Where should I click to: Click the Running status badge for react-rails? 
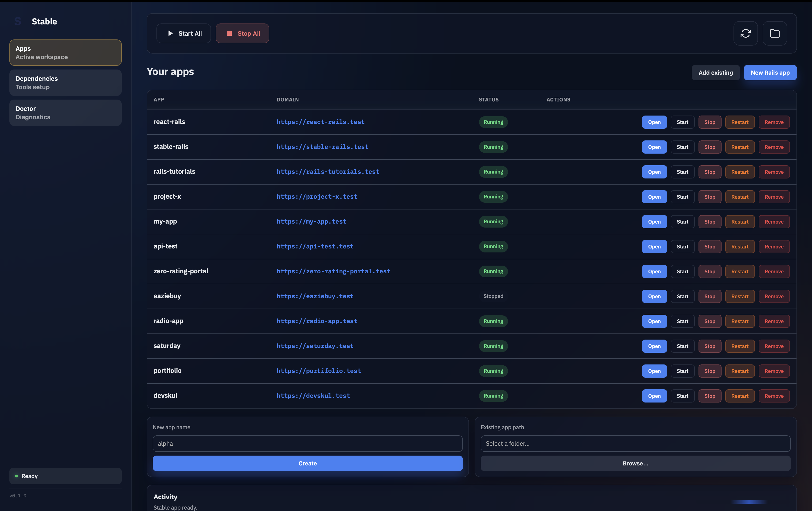coord(493,122)
